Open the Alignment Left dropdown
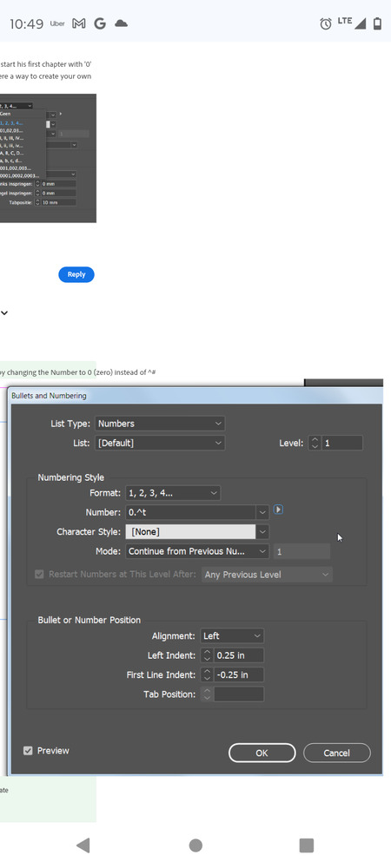 232,636
